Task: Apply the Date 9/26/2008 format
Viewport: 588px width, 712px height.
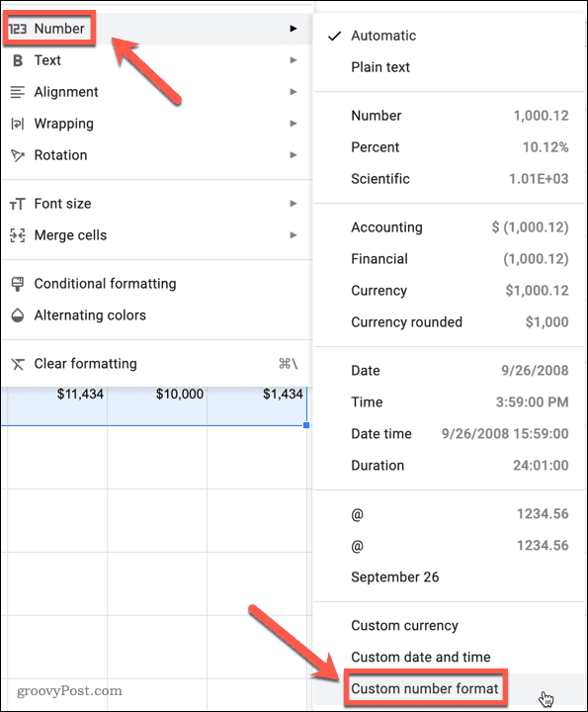Action: [x=449, y=371]
